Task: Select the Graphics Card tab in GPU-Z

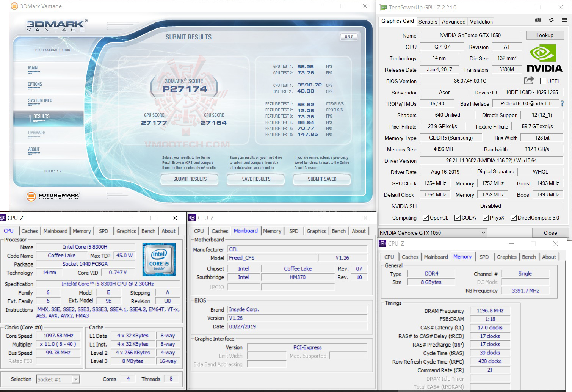Action: pos(397,21)
